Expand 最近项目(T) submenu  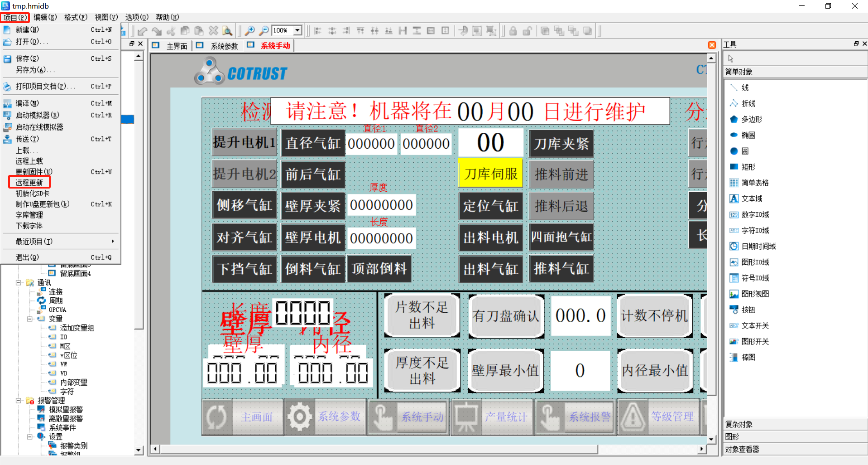[x=60, y=241]
